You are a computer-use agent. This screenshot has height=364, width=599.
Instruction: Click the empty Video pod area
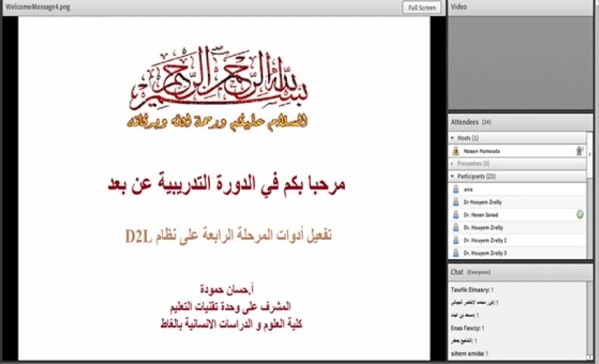[x=521, y=63]
